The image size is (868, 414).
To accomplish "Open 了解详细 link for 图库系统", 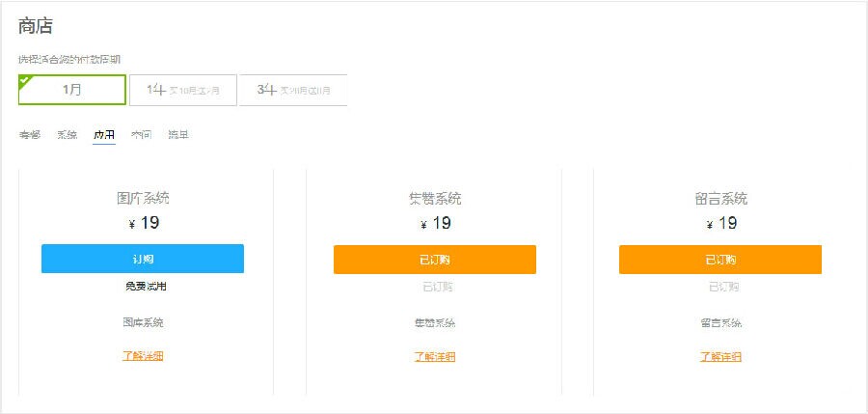I will click(143, 356).
